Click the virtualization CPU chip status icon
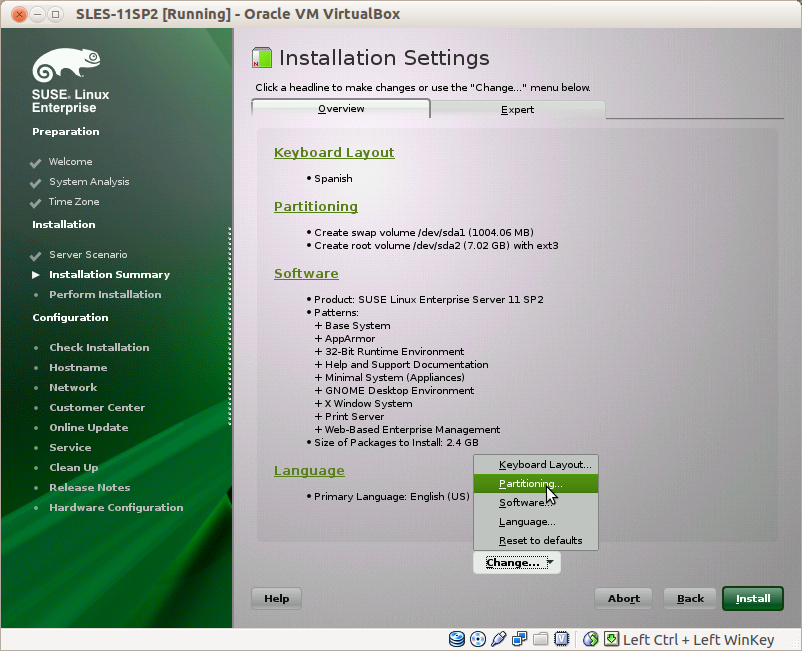The width and height of the screenshot is (802, 651). 562,639
